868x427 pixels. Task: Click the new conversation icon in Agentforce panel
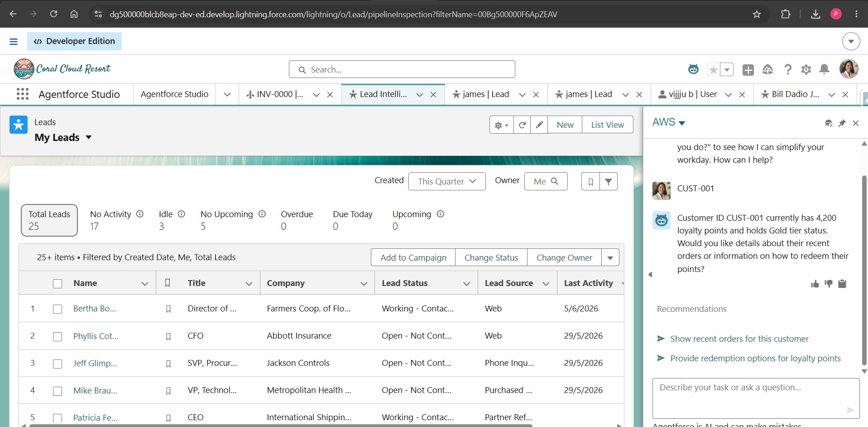(x=829, y=123)
